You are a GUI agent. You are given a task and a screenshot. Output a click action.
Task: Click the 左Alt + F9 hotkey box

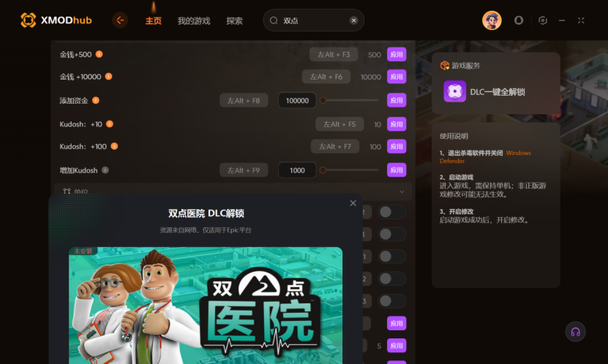point(244,170)
